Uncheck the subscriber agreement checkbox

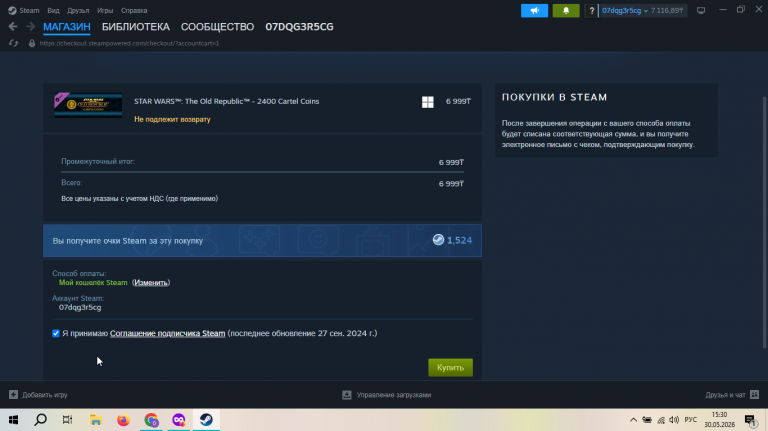pos(56,334)
